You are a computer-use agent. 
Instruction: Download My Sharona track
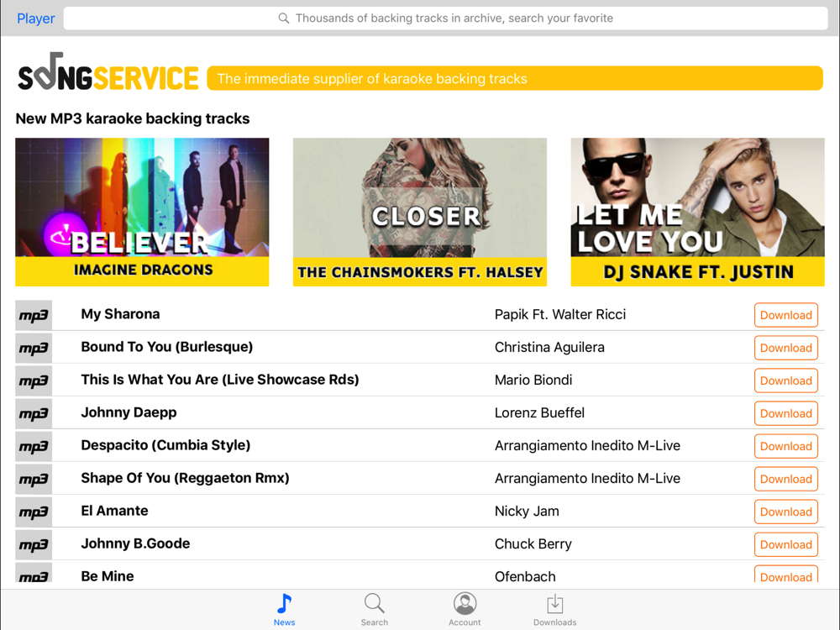pyautogui.click(x=786, y=315)
